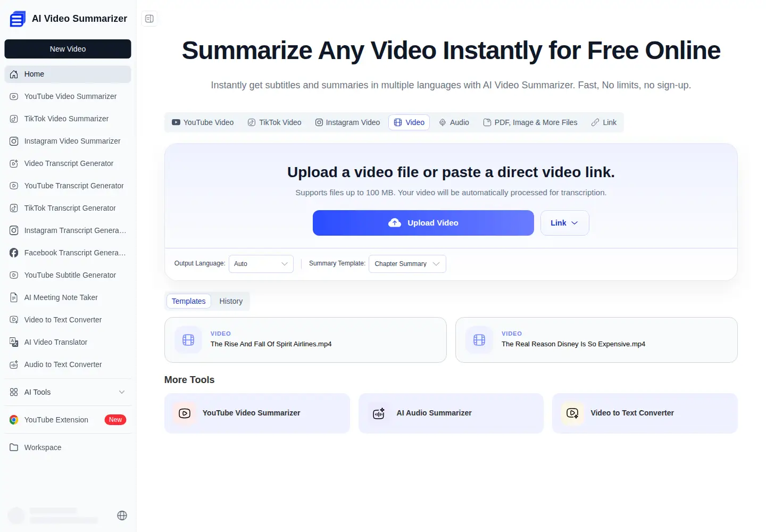Open TikTok Video Summarizer sidebar link
Viewport: 766px width, 532px height.
coord(68,119)
